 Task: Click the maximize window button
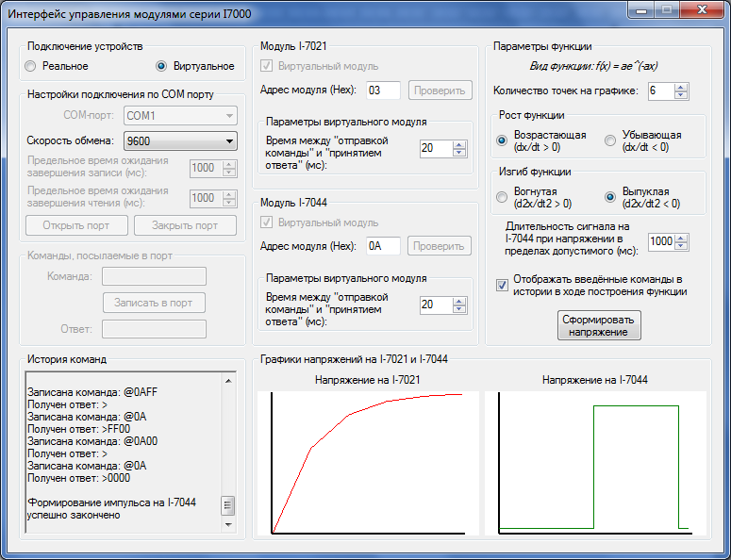tap(667, 9)
